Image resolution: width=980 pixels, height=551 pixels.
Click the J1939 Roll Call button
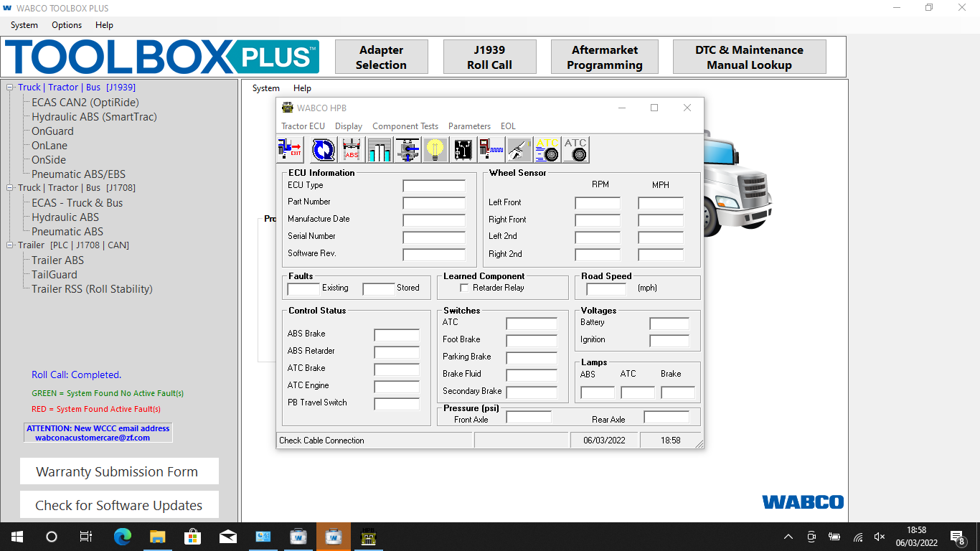[489, 57]
